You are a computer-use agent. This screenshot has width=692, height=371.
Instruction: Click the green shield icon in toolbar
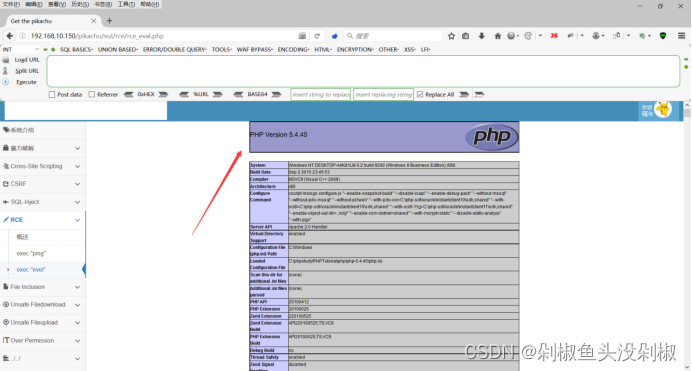click(663, 36)
